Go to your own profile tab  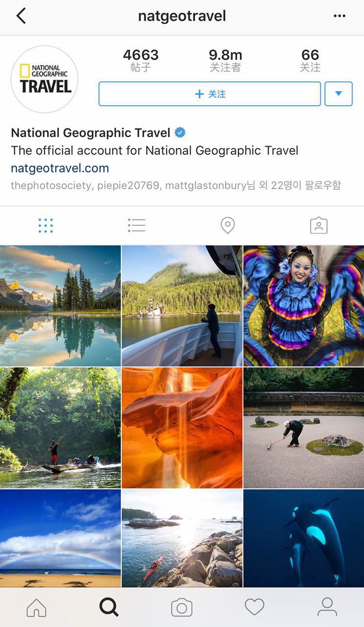tap(327, 607)
